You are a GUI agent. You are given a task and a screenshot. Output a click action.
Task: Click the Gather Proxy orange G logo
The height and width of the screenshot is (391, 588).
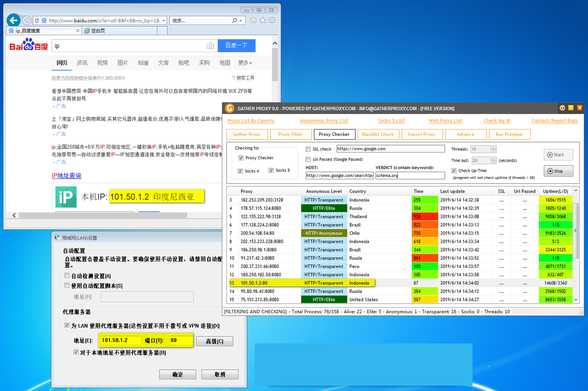pos(229,108)
